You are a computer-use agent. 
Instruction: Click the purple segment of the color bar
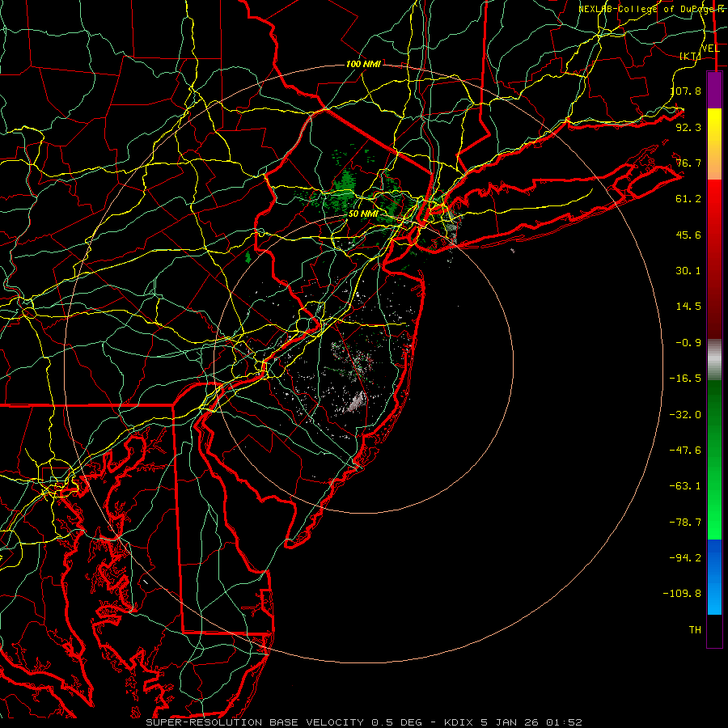click(x=714, y=90)
